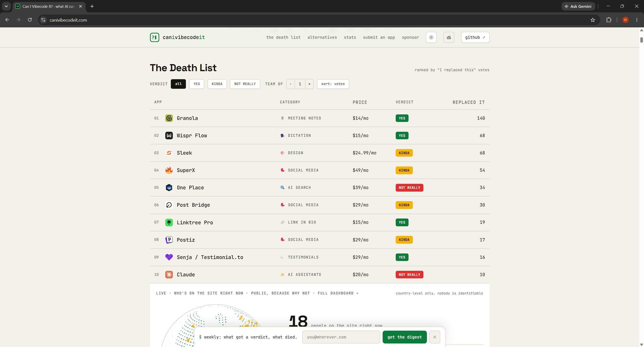Change the sort: votes option
This screenshot has height=347, width=644.
coord(333,84)
